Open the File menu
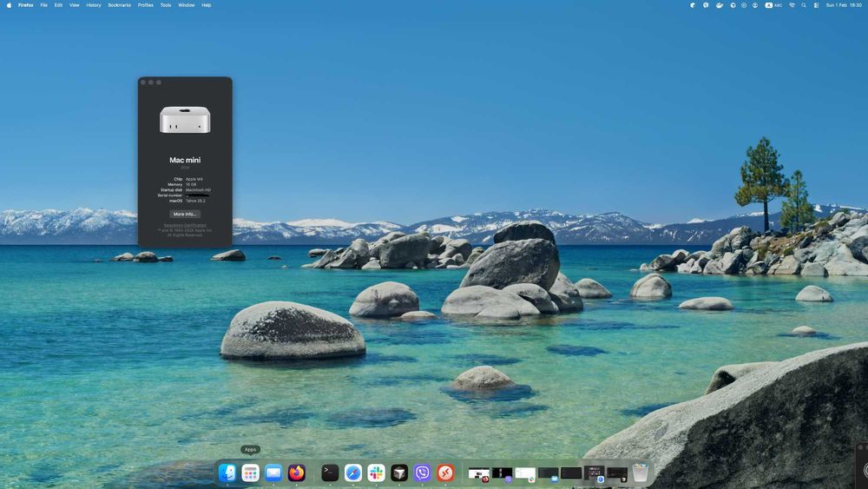Viewport: 868px width, 489px height. pos(43,5)
